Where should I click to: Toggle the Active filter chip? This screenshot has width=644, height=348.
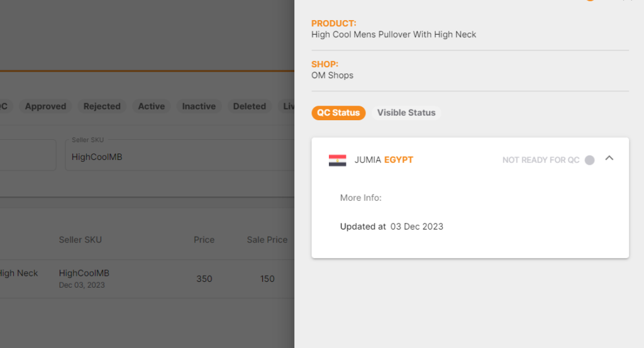coord(151,106)
